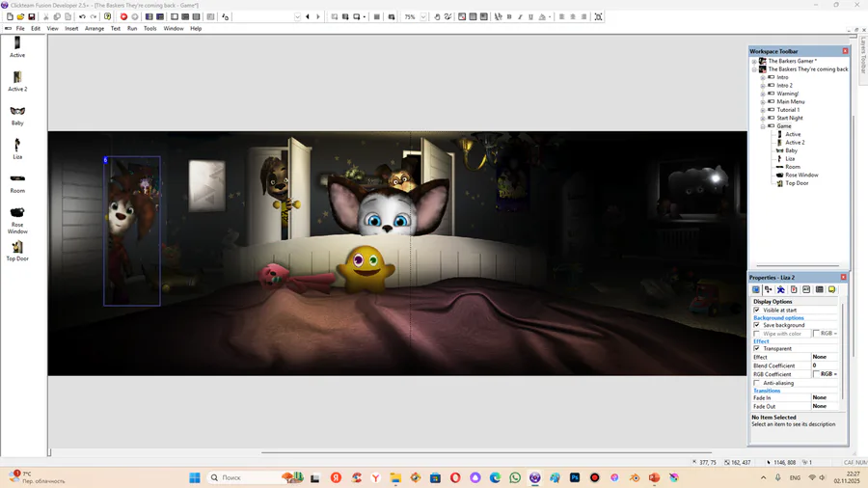868x488 pixels.
Task: Collapse the Game frame tree node
Action: click(x=763, y=126)
